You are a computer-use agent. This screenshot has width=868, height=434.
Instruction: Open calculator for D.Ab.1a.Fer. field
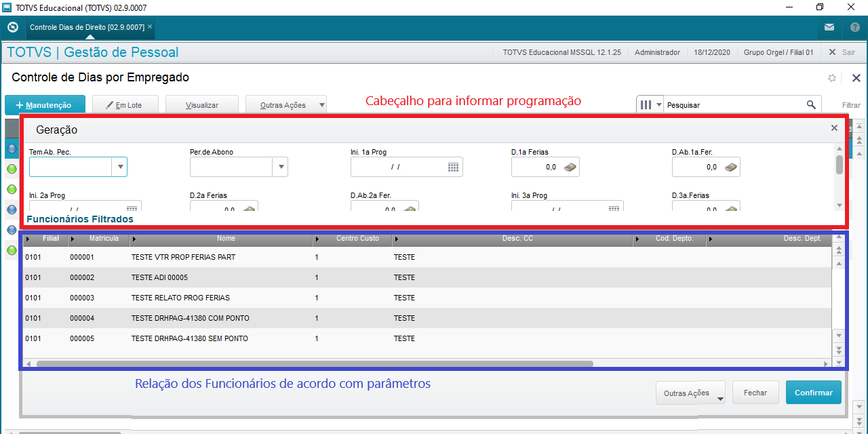coord(731,167)
